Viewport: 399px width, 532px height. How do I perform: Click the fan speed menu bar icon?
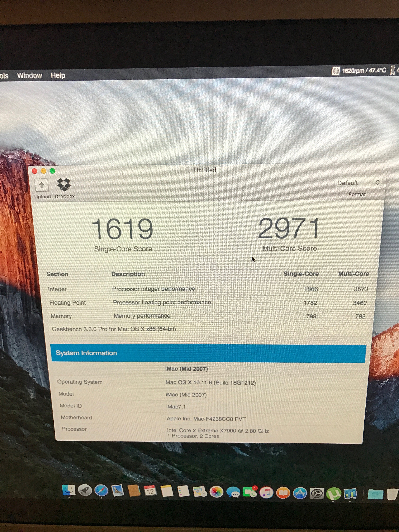point(336,71)
